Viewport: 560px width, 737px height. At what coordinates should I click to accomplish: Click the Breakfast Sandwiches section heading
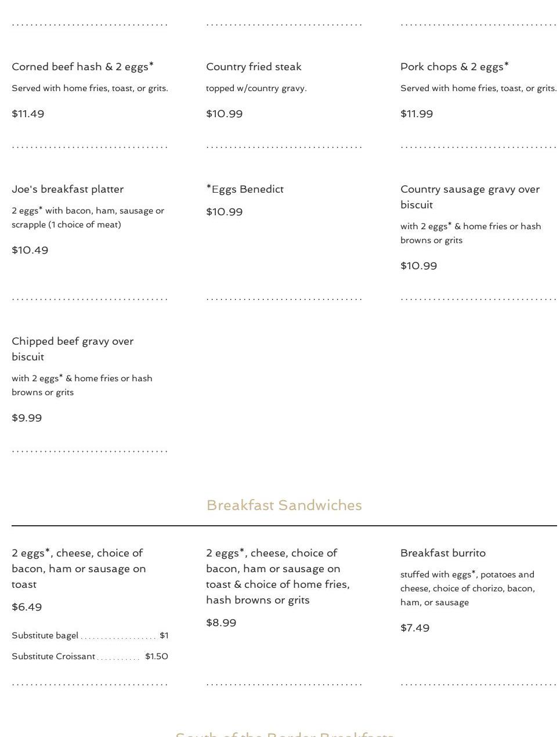coord(284,505)
